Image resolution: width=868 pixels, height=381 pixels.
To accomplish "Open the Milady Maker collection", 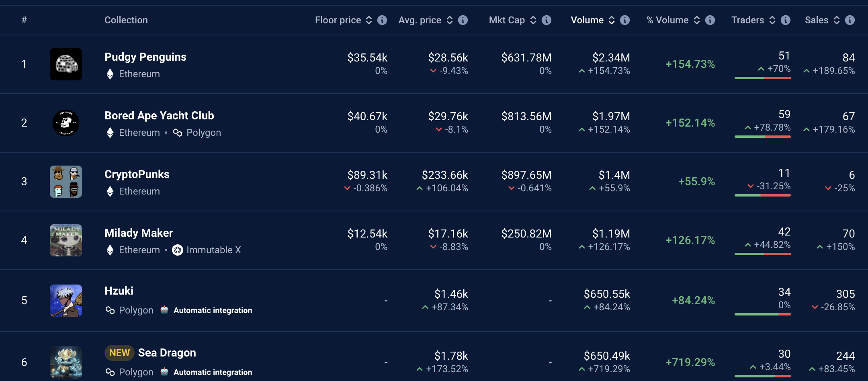I will pyautogui.click(x=139, y=233).
